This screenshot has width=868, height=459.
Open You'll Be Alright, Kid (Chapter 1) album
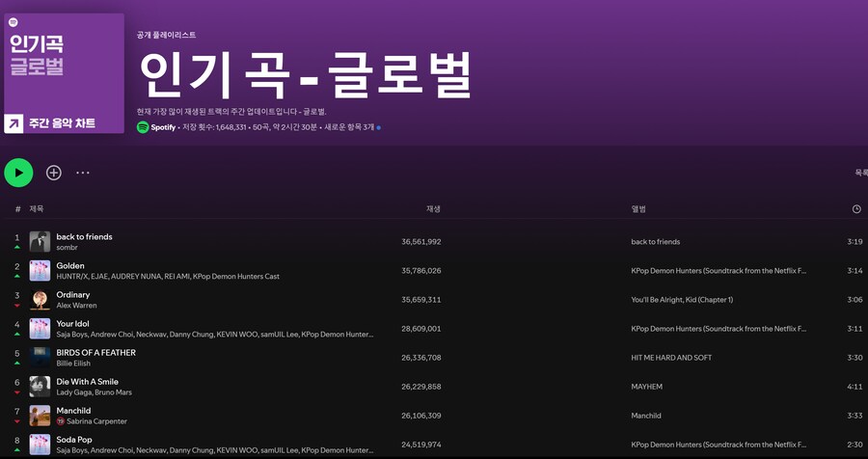tap(682, 300)
